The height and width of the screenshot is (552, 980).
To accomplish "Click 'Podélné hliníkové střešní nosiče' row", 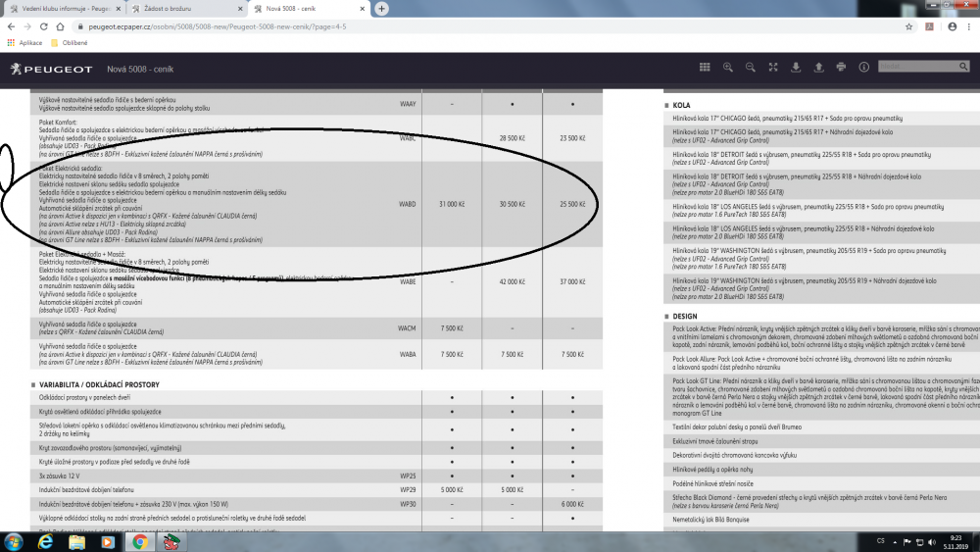I will coord(821,484).
